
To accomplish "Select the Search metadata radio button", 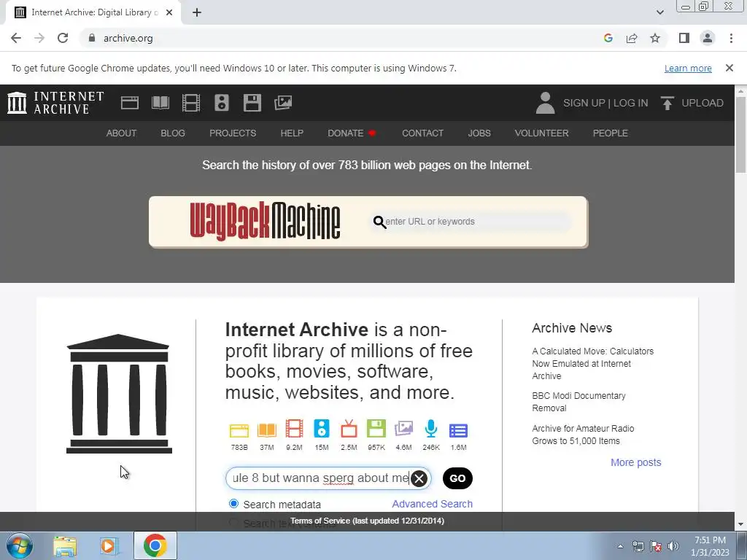I will click(233, 504).
